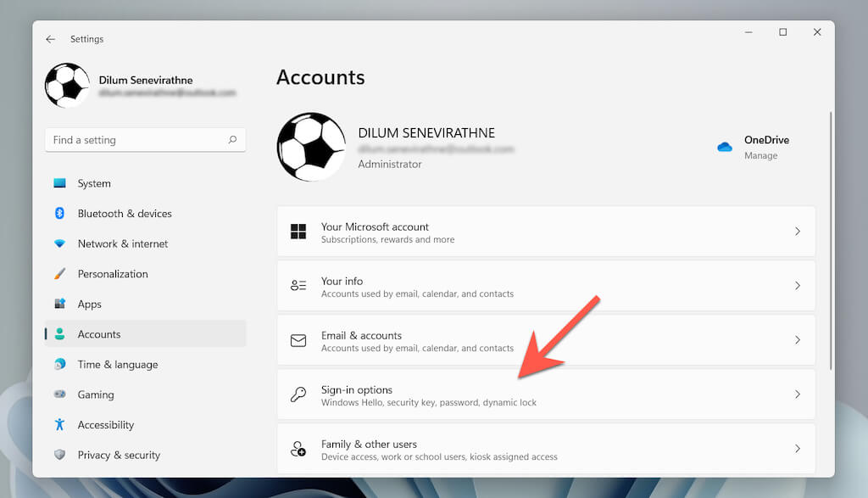This screenshot has height=498, width=868.
Task: Click the Email & accounts envelope icon
Action: (298, 340)
